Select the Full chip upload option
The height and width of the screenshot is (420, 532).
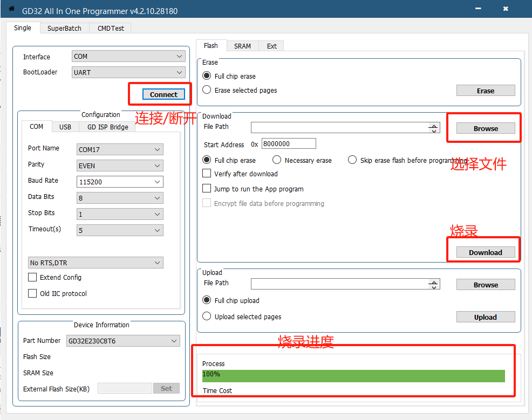pyautogui.click(x=207, y=300)
